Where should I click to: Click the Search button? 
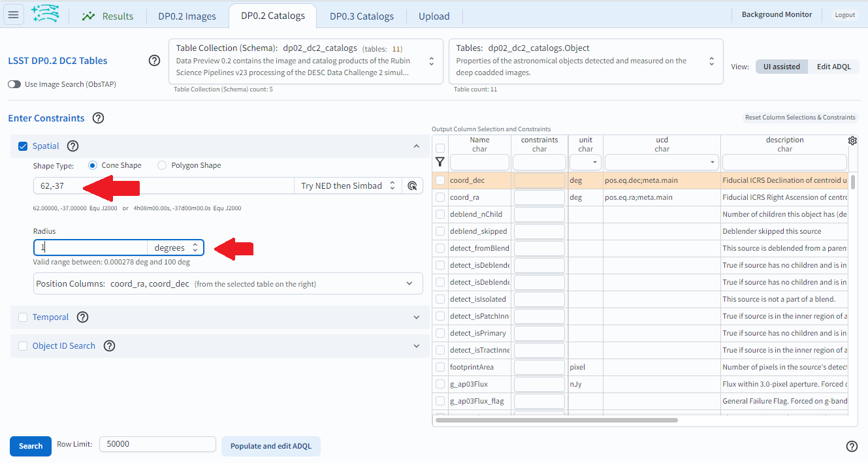coord(30,446)
